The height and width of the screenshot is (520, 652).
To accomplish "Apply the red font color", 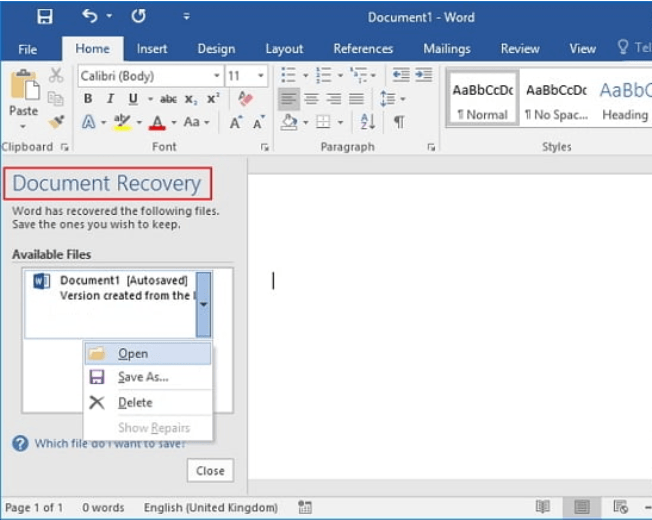I will (x=157, y=122).
